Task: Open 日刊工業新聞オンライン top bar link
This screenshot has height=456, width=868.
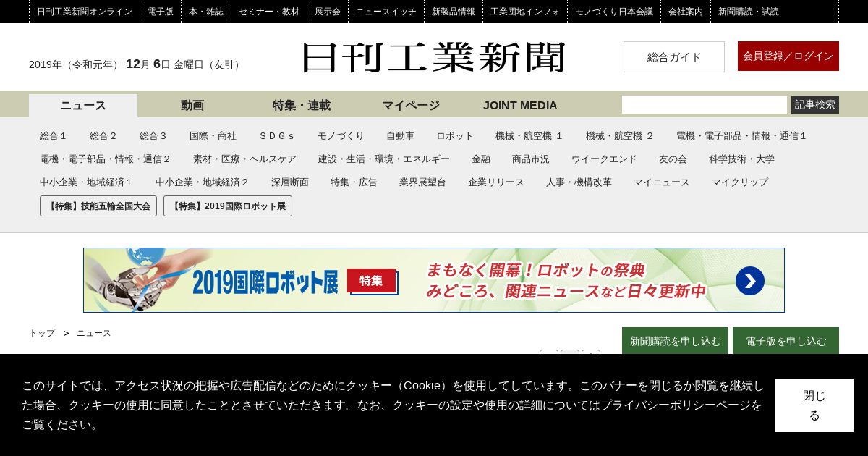Action: click(x=85, y=12)
